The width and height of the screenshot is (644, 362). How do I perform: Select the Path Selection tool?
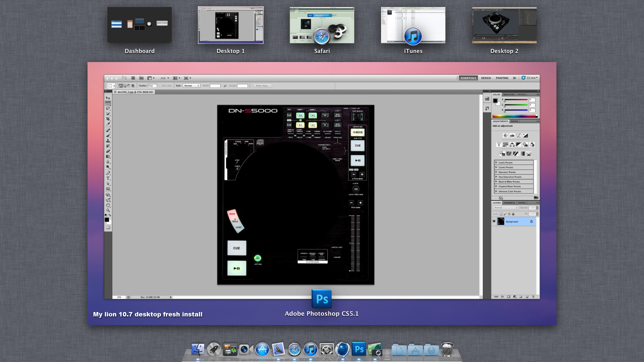108,183
